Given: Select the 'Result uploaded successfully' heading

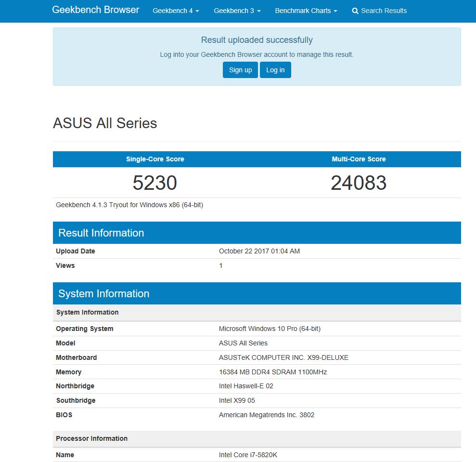Looking at the screenshot, I should (257, 40).
